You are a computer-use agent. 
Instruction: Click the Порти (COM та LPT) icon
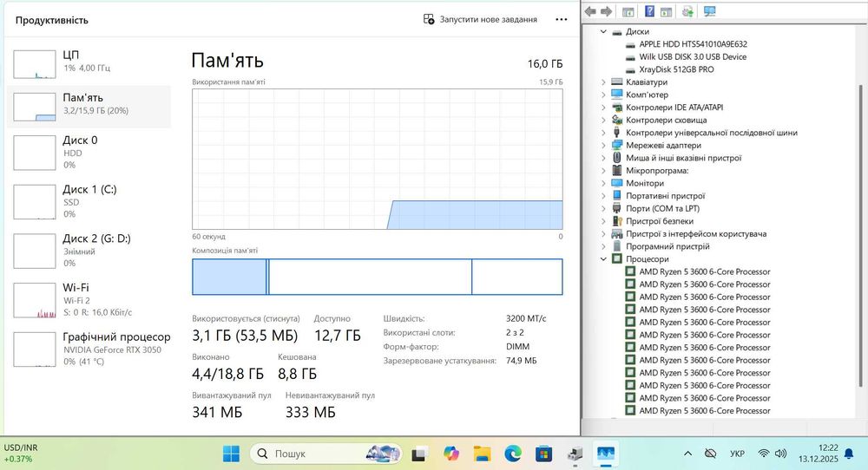(x=617, y=208)
